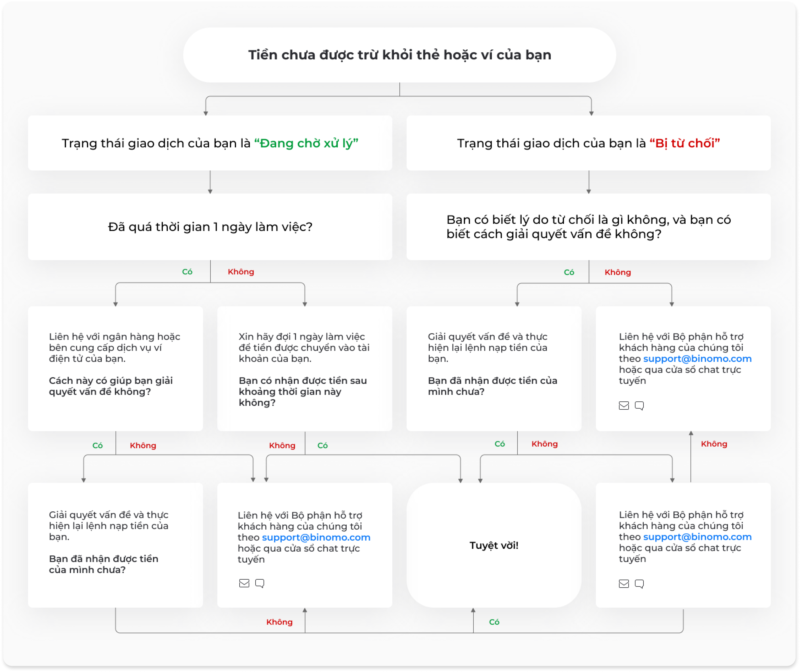
Task: Select the "Bạn có biết lý do từ chối" question box
Action: click(x=588, y=227)
